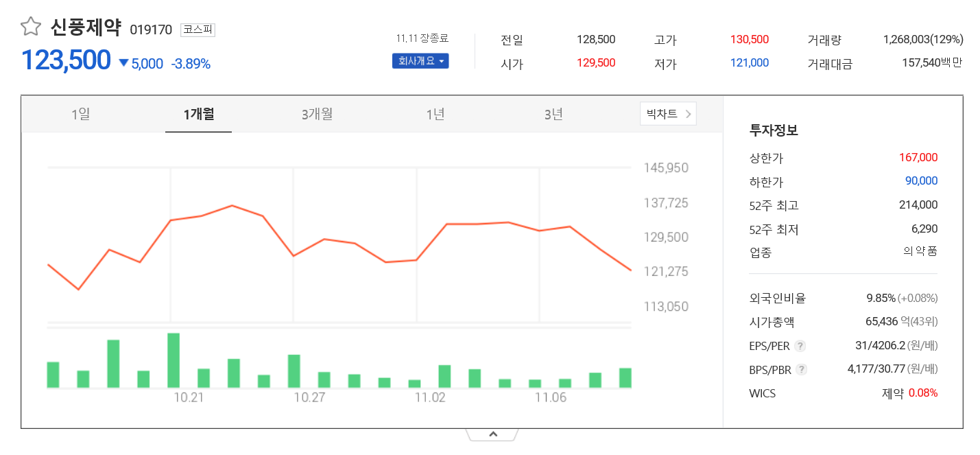This screenshot has height=455, width=980.
Task: Open the BPS/PBR help question icon
Action: click(x=801, y=370)
